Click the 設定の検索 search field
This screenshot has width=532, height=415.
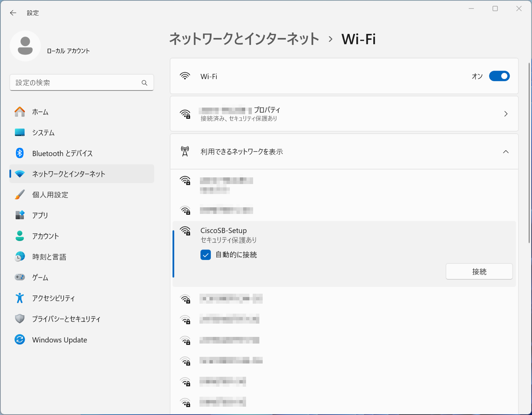(x=81, y=83)
